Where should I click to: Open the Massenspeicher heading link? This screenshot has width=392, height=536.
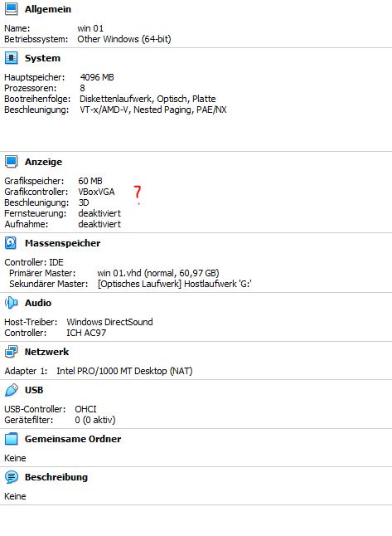62,243
